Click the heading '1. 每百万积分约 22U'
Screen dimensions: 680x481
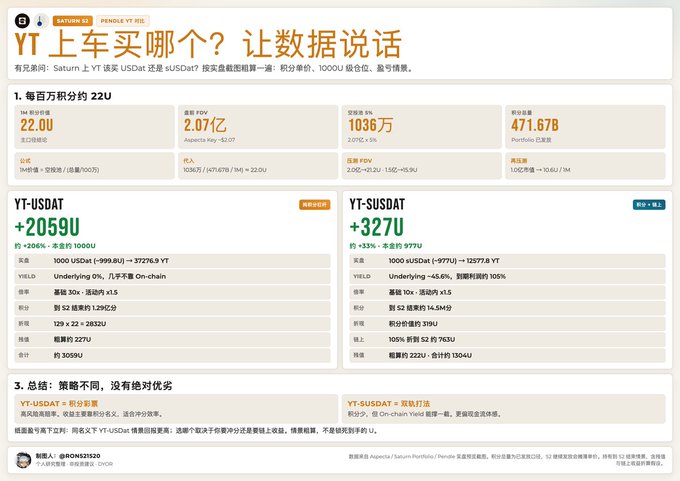point(63,96)
